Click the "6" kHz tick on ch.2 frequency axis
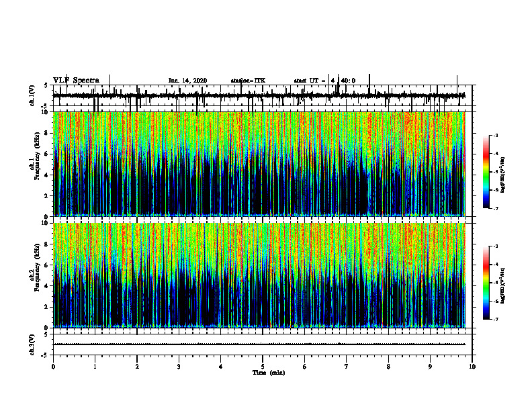This screenshot has height=411, width=532. point(47,265)
